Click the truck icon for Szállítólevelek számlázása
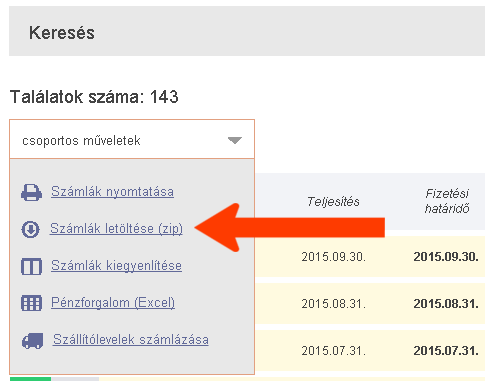Screen dimensions: 485x381 [32, 341]
